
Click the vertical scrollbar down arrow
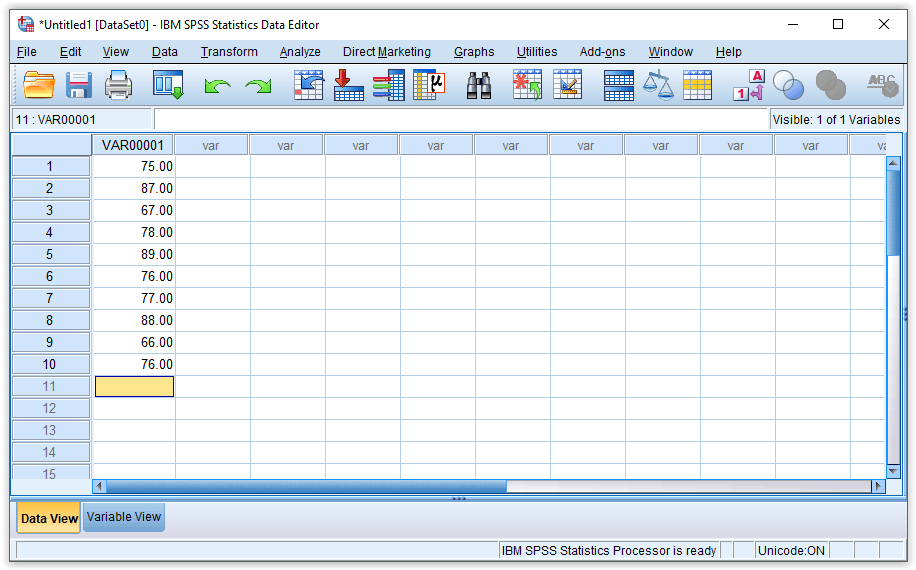(893, 470)
